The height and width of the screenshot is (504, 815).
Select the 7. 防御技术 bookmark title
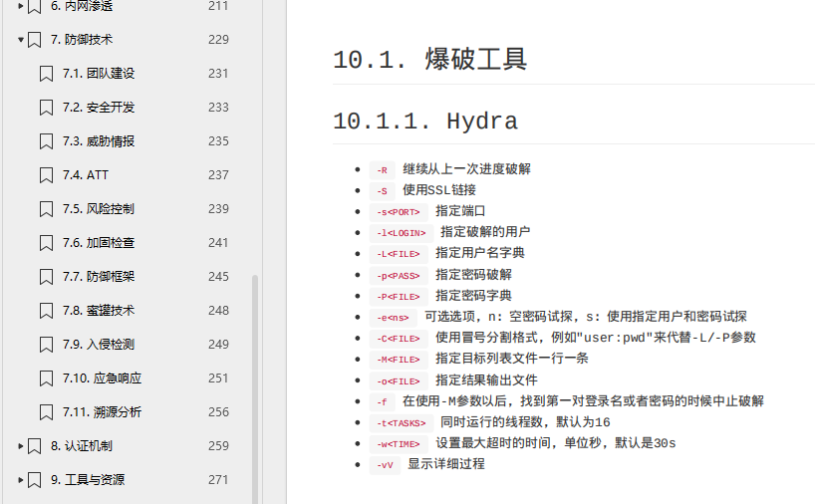[x=82, y=40]
